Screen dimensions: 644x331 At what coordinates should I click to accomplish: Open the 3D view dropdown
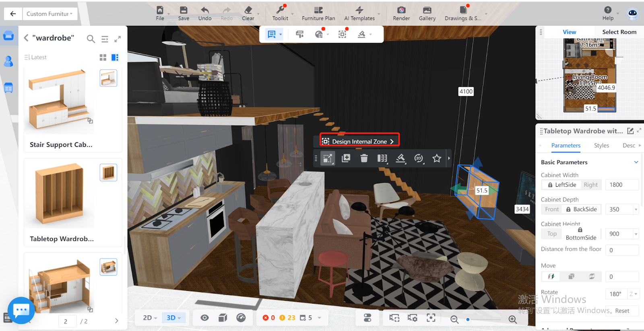tap(174, 318)
